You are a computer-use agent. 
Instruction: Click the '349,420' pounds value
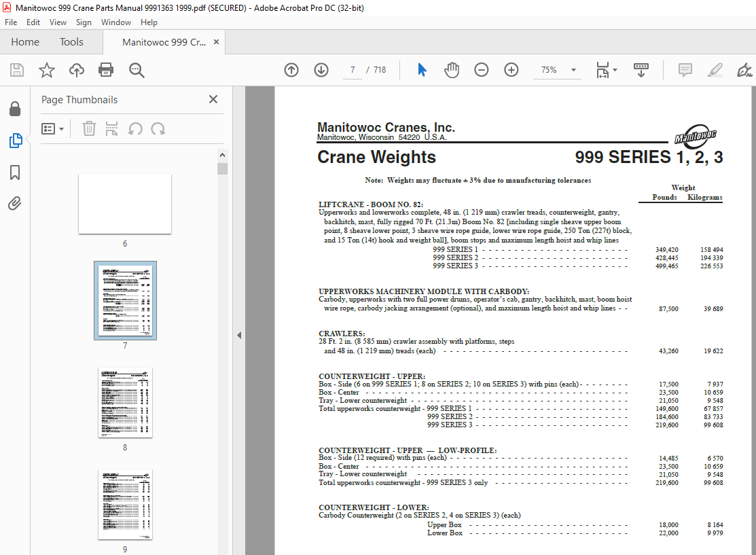click(x=667, y=250)
